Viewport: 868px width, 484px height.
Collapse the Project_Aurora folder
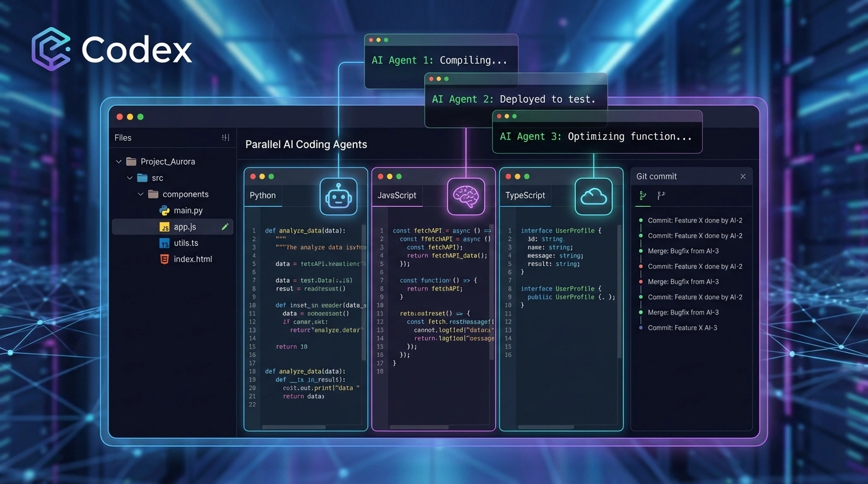point(119,162)
